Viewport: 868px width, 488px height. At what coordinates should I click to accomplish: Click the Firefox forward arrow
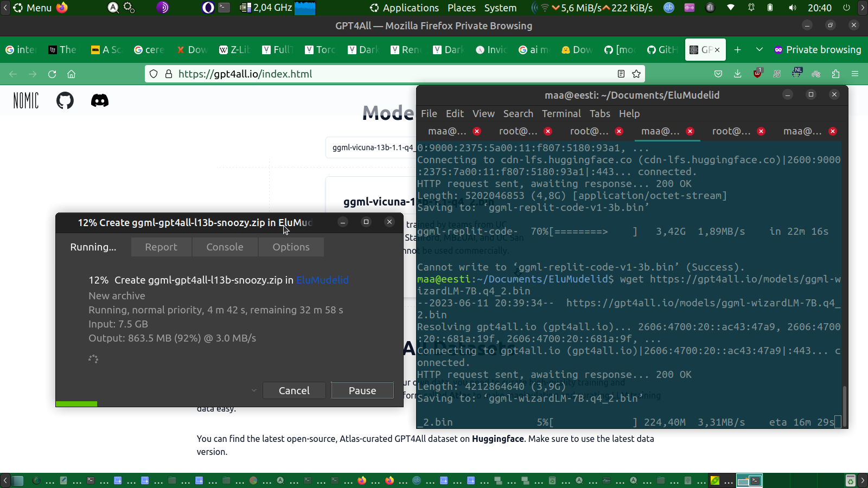pos(33,74)
